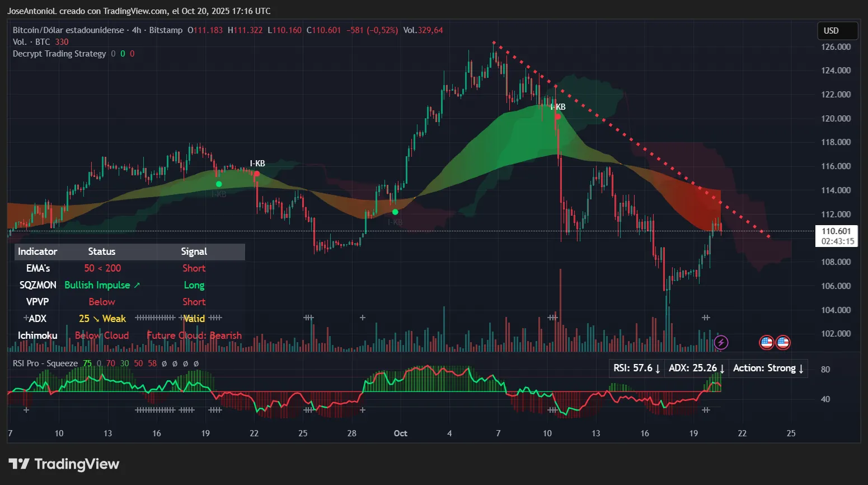Open the first US flag economic event icon

[x=766, y=342]
